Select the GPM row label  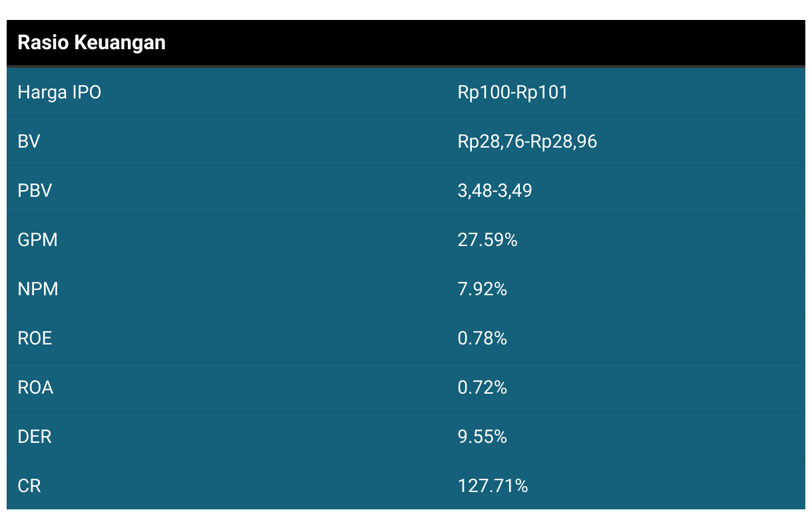tap(37, 240)
